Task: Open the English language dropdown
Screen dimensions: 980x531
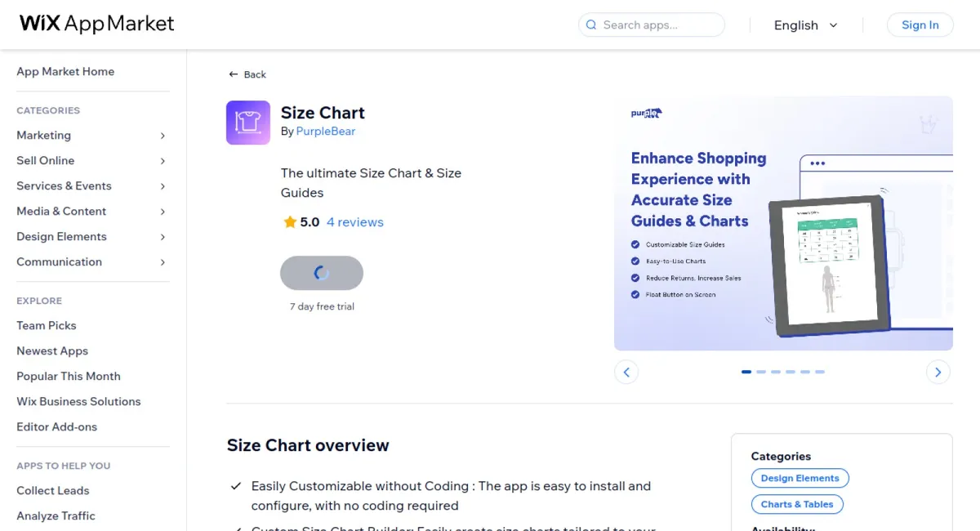Action: pyautogui.click(x=805, y=25)
